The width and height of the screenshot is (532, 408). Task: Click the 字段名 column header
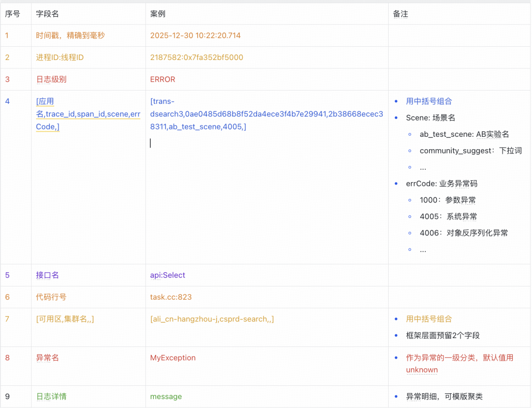(47, 14)
